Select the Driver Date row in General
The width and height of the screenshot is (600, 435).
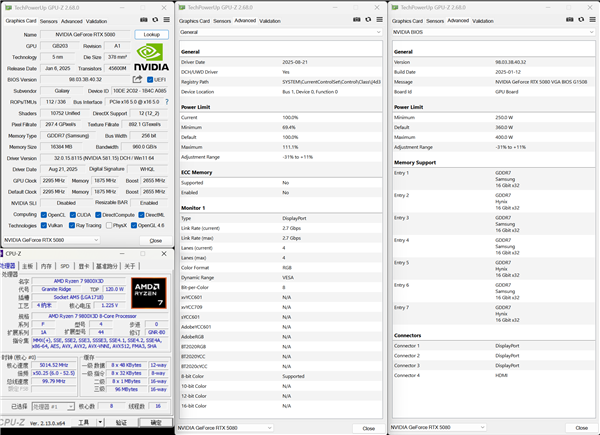(280, 62)
